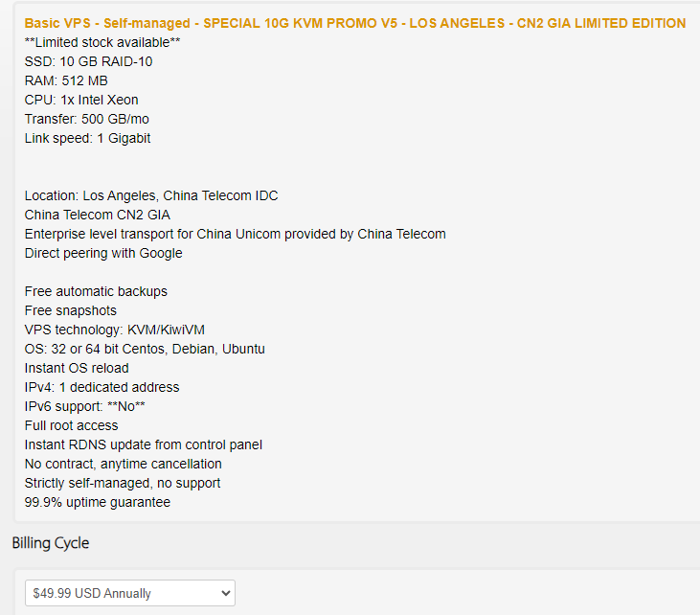This screenshot has width=700, height=615.
Task: Click the Link speed 1 Gigabit text
Action: pos(87,138)
